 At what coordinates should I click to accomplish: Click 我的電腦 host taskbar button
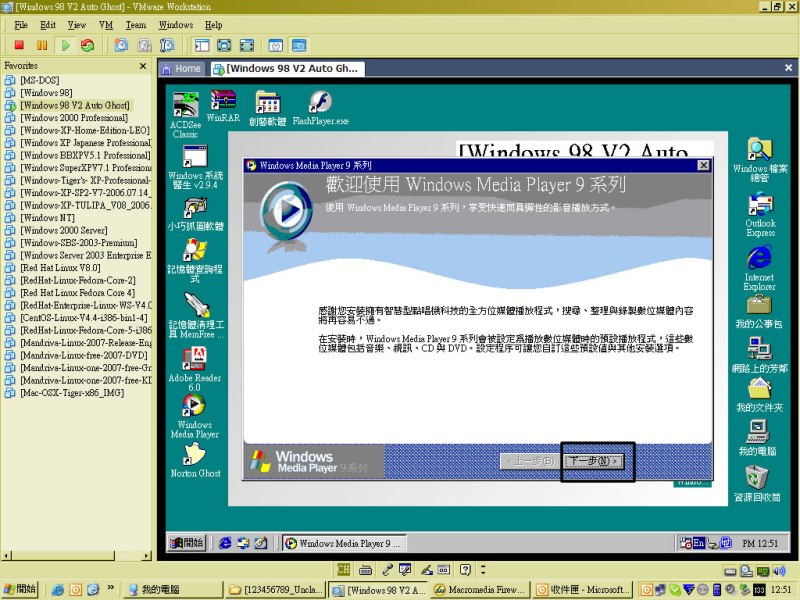(173, 589)
